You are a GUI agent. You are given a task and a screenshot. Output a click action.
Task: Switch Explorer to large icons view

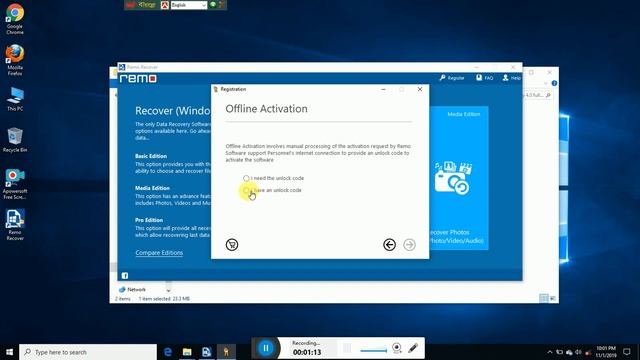pyautogui.click(x=553, y=298)
